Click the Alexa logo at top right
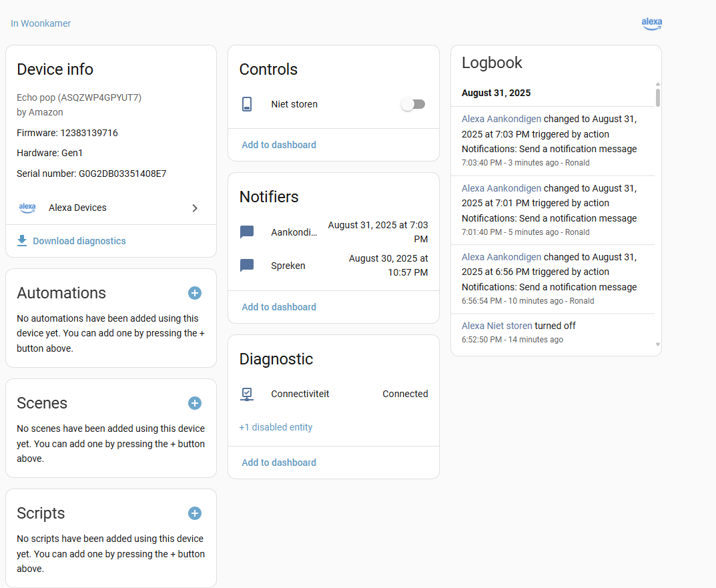Screen dimensions: 716x588 (x=652, y=24)
